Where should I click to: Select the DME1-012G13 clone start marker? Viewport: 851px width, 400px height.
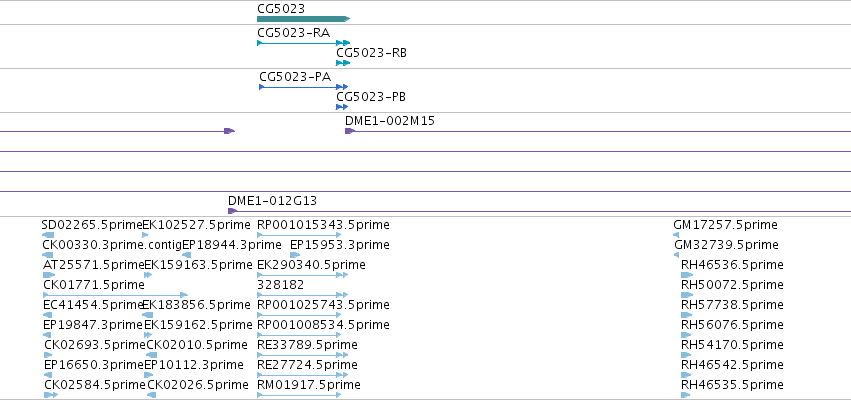pyautogui.click(x=232, y=211)
